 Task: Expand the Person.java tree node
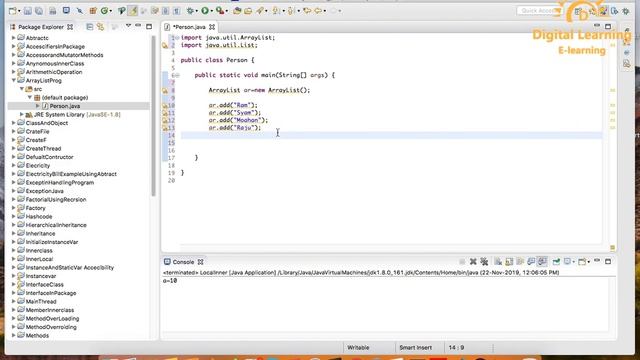click(x=38, y=106)
